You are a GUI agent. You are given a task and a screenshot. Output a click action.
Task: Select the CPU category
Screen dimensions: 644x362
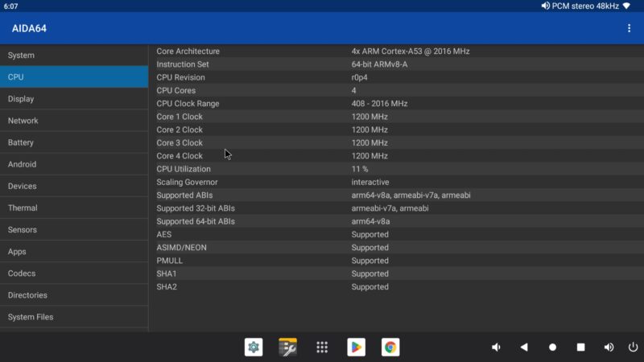tap(74, 76)
